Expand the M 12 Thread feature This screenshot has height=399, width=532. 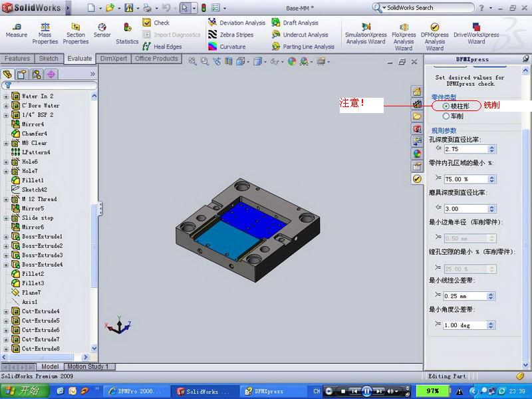(6, 199)
